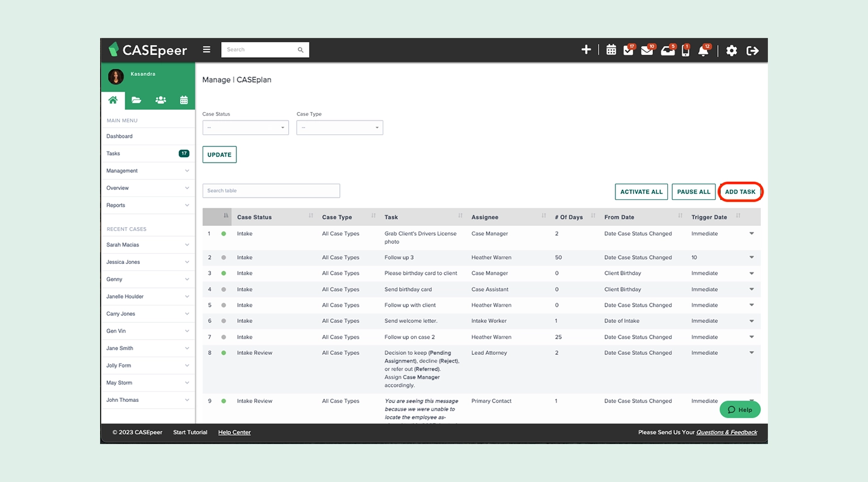
Task: Click the Start Tutorial link
Action: pos(190,432)
